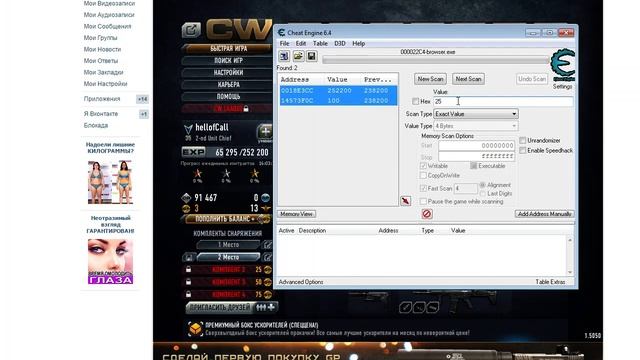The image size is (640, 360).
Task: Click the red arrow add-to-address-list icon
Action: click(406, 201)
